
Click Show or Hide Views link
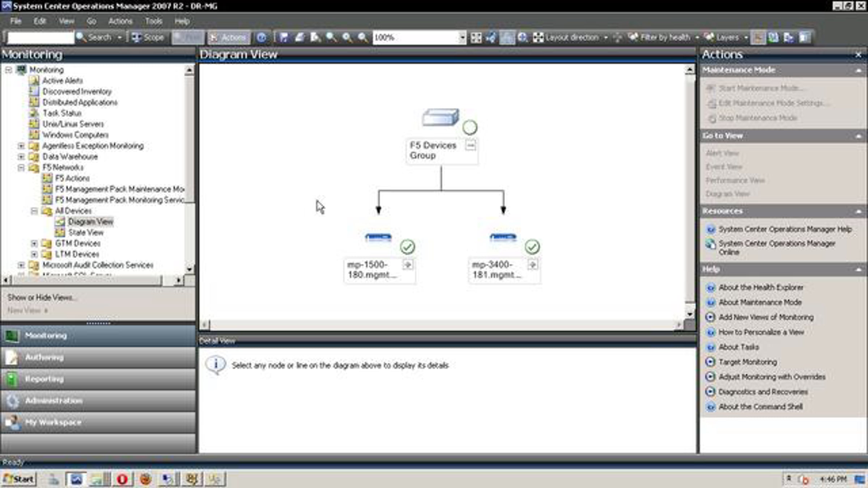click(x=42, y=298)
